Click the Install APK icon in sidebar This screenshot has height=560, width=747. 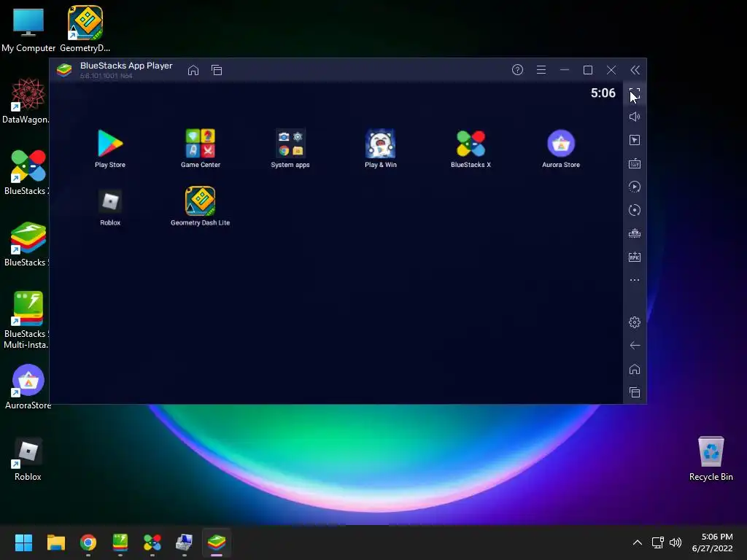click(x=634, y=257)
